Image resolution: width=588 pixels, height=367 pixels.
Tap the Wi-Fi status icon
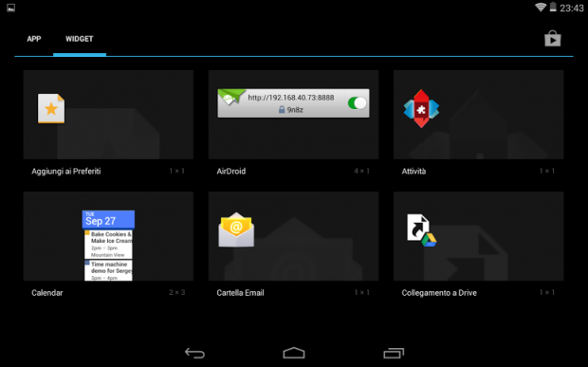coord(541,8)
